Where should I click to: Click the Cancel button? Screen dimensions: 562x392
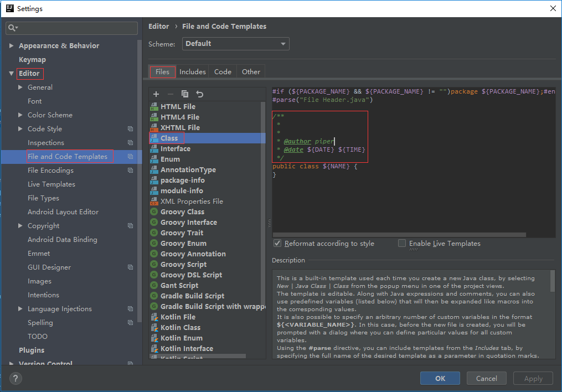[486, 378]
